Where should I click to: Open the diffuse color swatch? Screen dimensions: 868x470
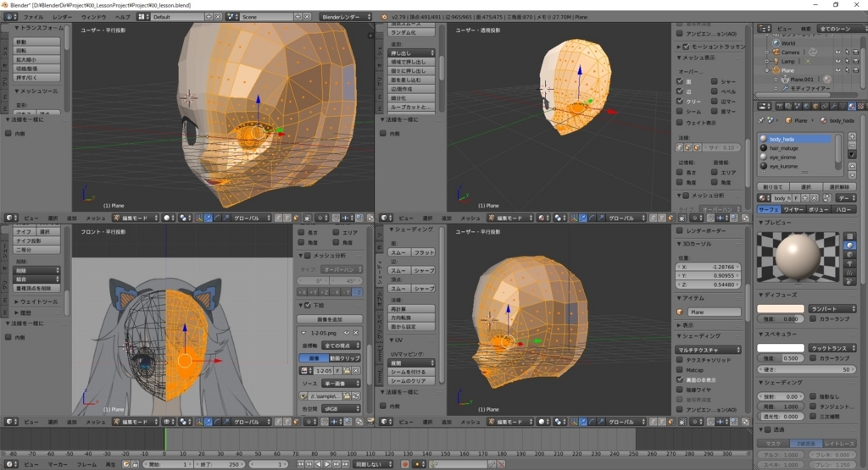(x=781, y=308)
